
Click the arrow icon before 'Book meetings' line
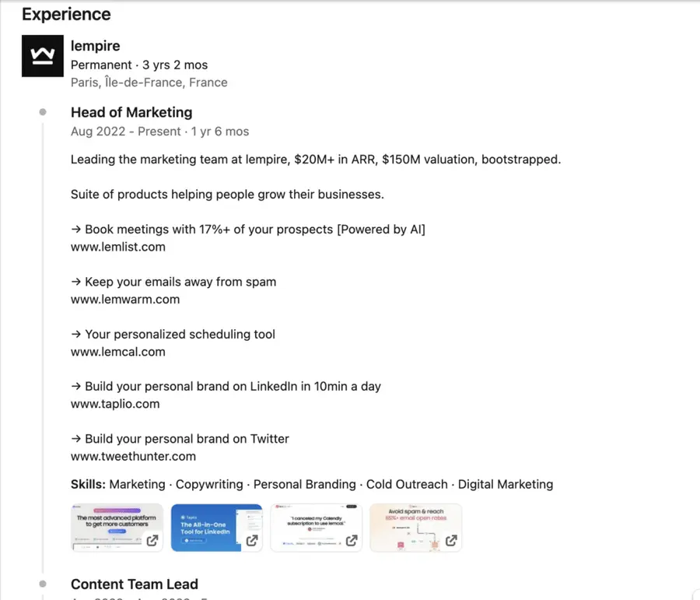(x=75, y=229)
